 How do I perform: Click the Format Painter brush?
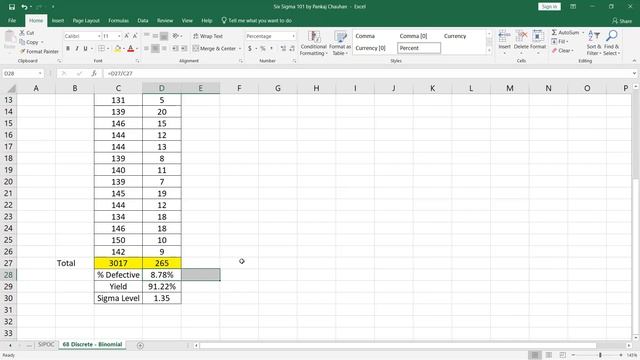(23, 51)
